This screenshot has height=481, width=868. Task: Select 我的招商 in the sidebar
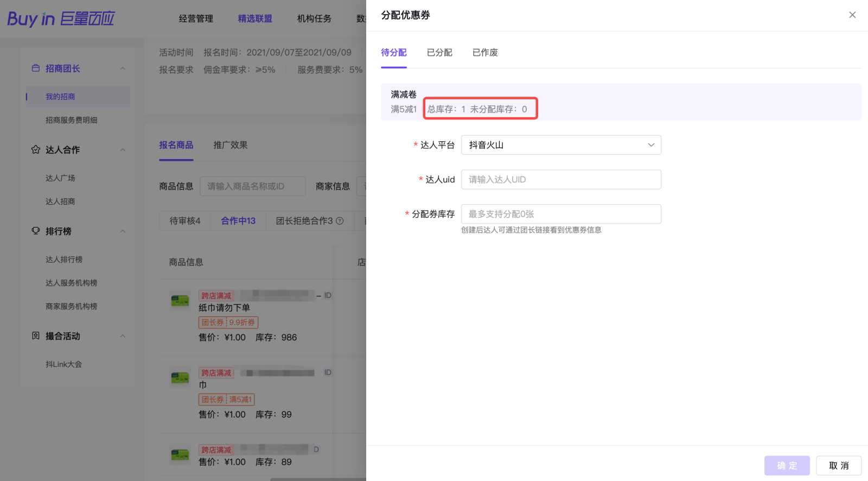[78, 97]
